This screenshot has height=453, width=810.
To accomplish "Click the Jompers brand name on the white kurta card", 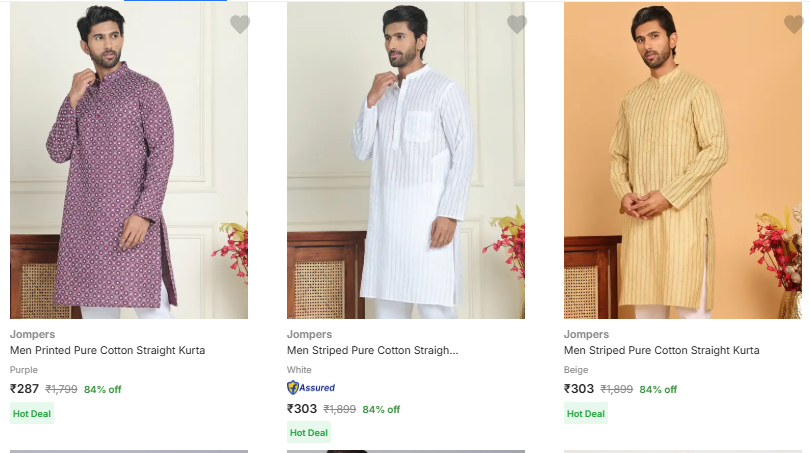I will pyautogui.click(x=309, y=334).
